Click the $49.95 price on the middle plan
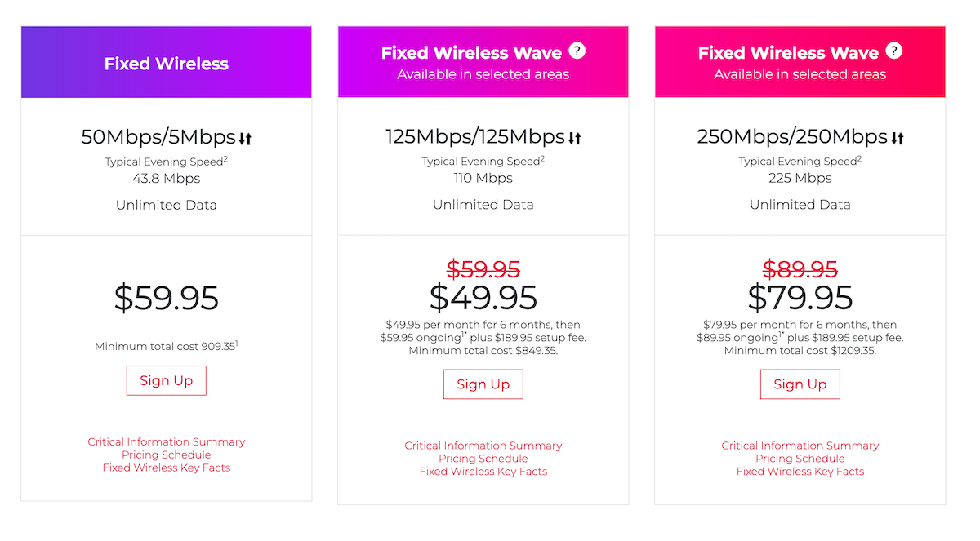 tap(483, 298)
